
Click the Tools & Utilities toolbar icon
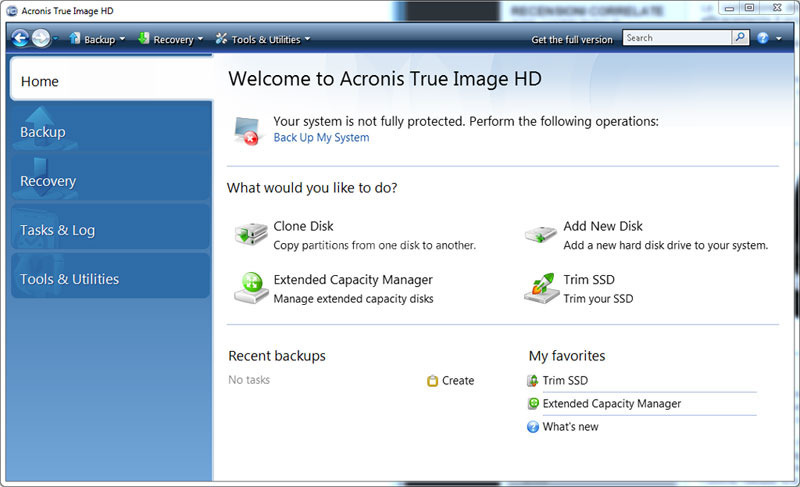221,38
